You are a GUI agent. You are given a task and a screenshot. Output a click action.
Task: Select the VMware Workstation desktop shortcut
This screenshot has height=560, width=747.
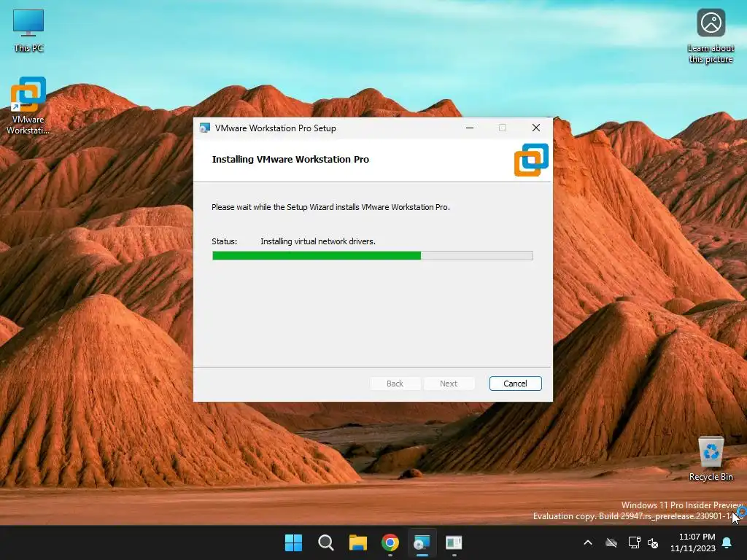(x=28, y=105)
